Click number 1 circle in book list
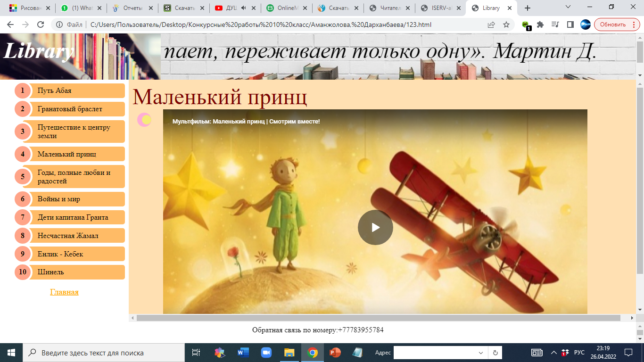The image size is (644, 362). point(23,90)
